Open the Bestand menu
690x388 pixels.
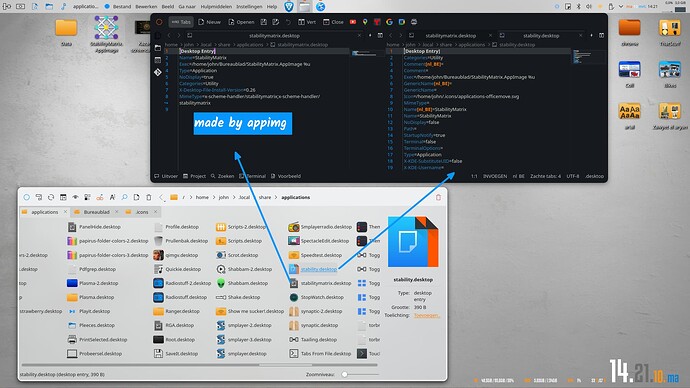point(122,7)
